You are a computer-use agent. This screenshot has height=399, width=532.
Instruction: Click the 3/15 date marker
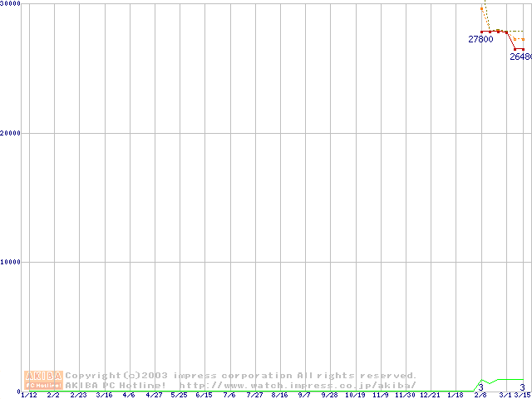pyautogui.click(x=521, y=396)
